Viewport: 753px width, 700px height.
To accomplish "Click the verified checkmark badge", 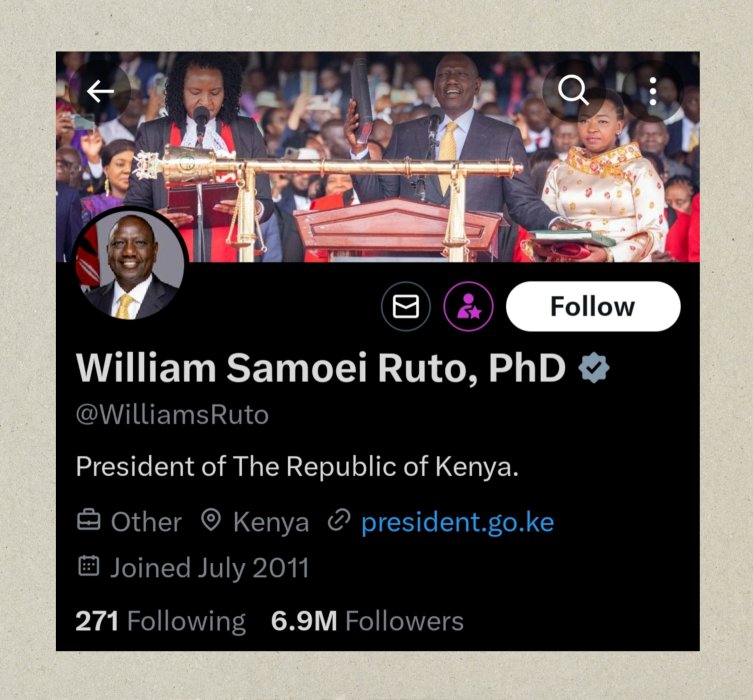I will 594,367.
